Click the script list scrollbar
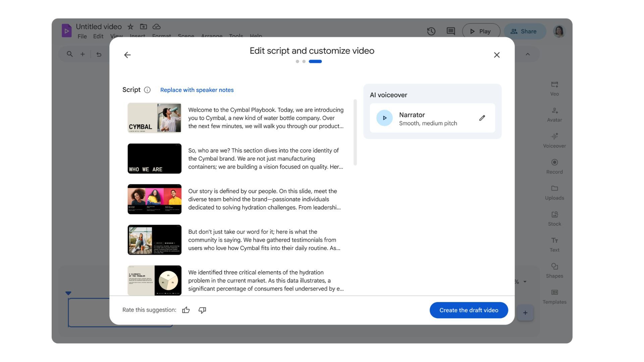This screenshot has width=644, height=362. point(355,132)
